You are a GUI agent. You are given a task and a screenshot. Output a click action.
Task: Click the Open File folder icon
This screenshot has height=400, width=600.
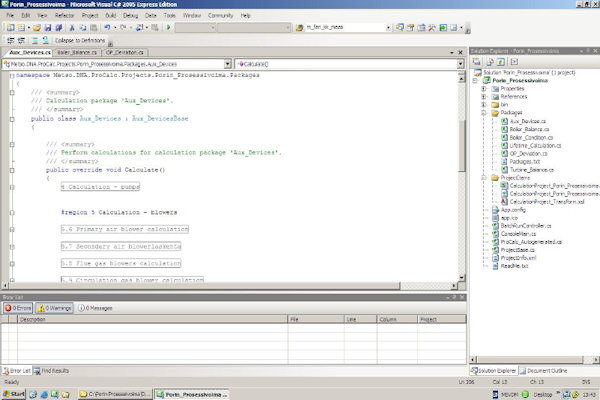[37, 28]
